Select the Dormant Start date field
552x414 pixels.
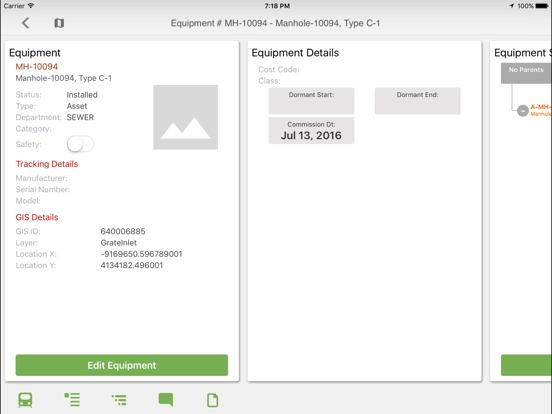311,101
